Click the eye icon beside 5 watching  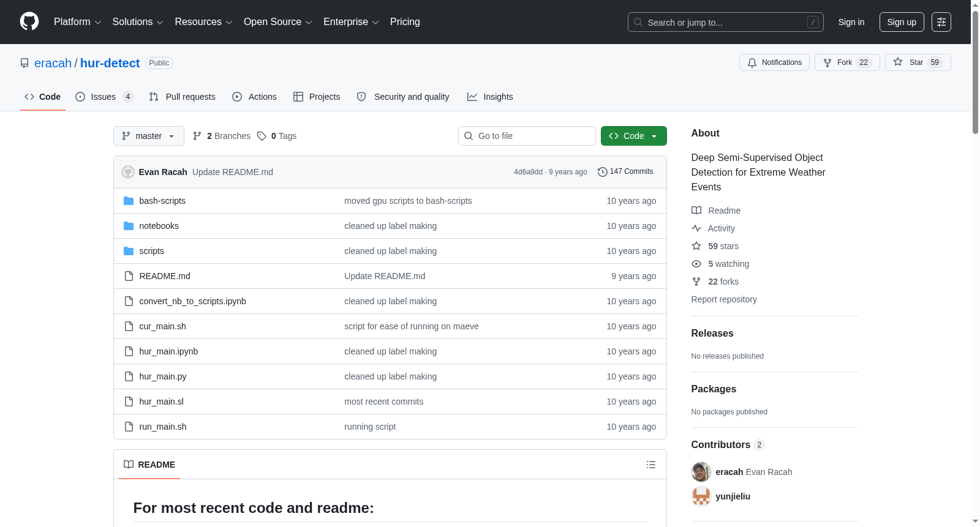tap(696, 264)
